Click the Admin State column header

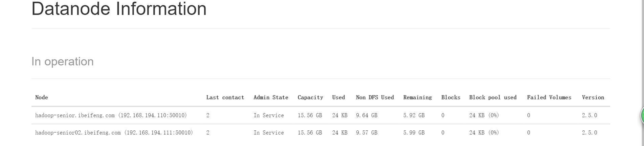[x=271, y=98]
